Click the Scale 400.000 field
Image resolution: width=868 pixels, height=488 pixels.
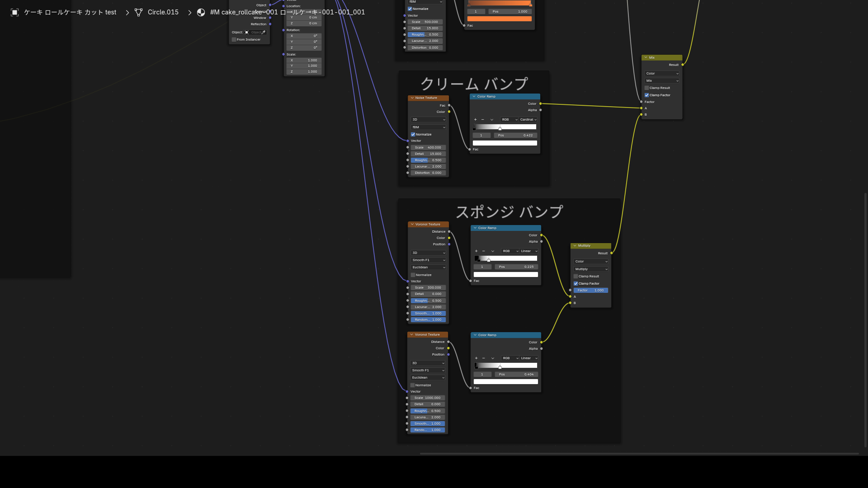428,148
